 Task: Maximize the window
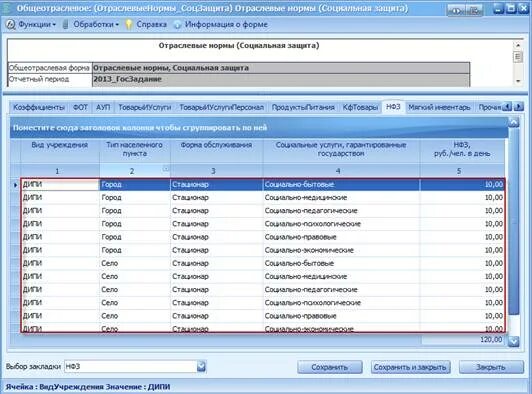point(511,9)
